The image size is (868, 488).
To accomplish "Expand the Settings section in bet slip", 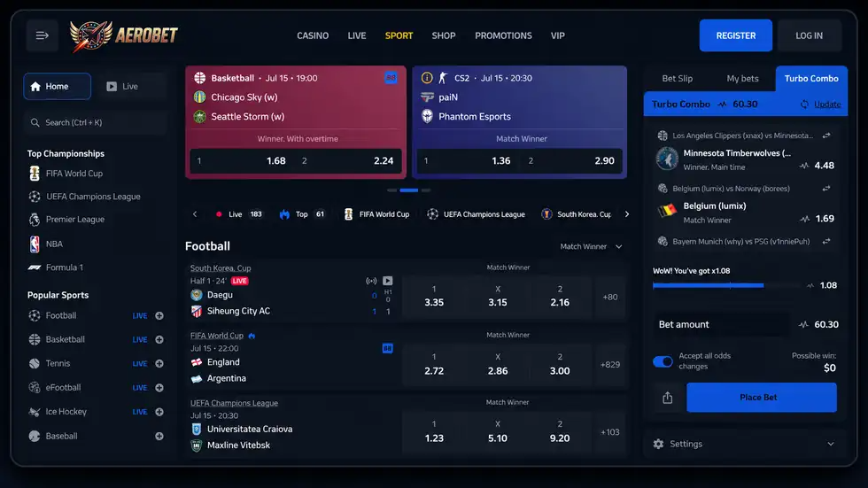I will tap(745, 444).
